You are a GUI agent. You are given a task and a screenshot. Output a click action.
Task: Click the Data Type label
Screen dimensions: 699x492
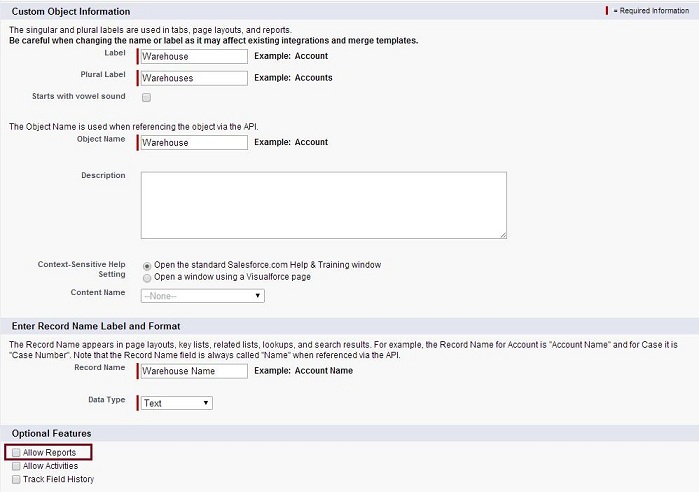click(107, 400)
